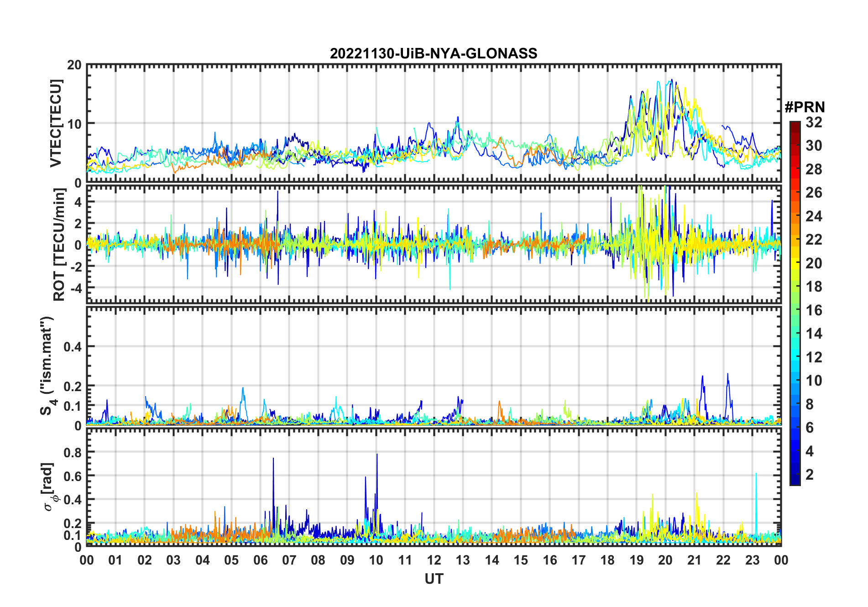
Task: Click the VTEC axis tick label 20
Action: pos(74,65)
